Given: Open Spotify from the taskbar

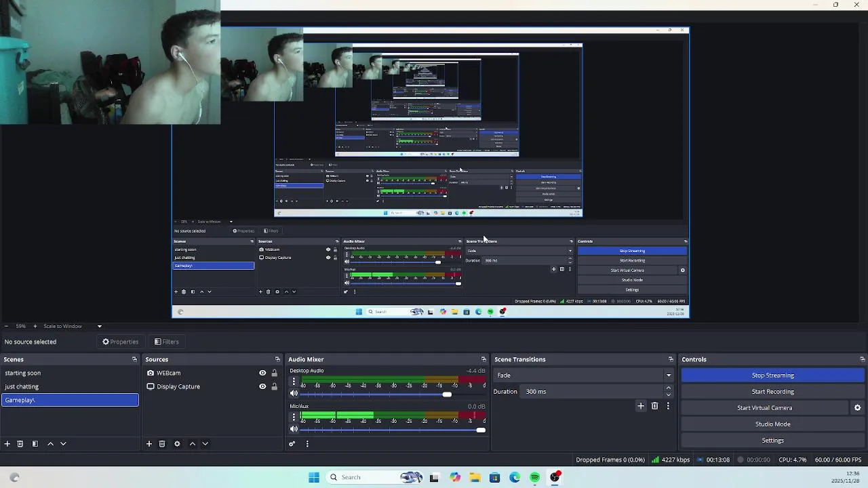Looking at the screenshot, I should pos(535,477).
